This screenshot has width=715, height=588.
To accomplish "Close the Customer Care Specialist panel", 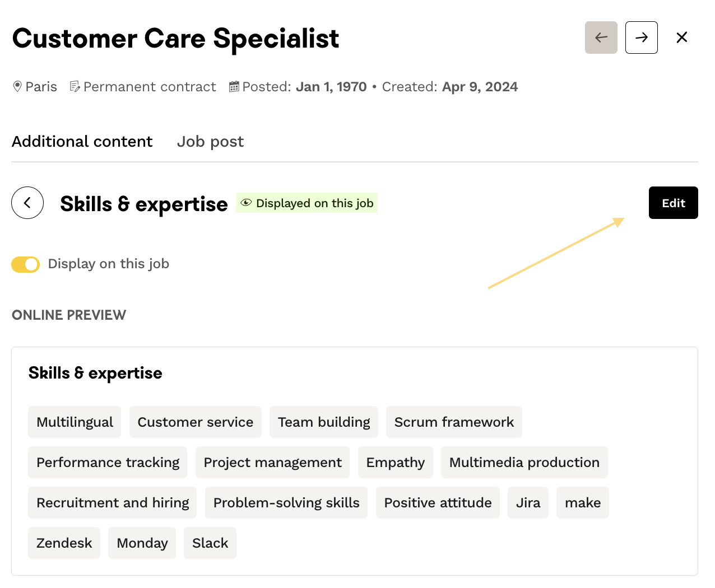I will (x=681, y=38).
